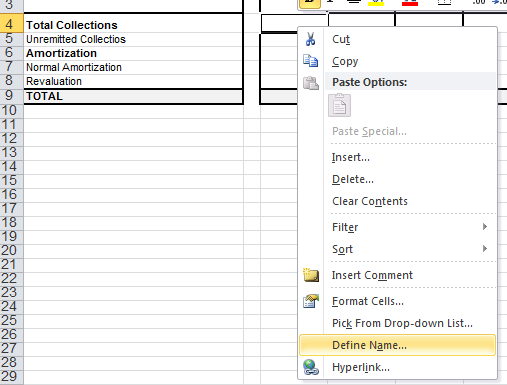Expand the Filter submenu arrow
The image size is (507, 385).
point(485,227)
